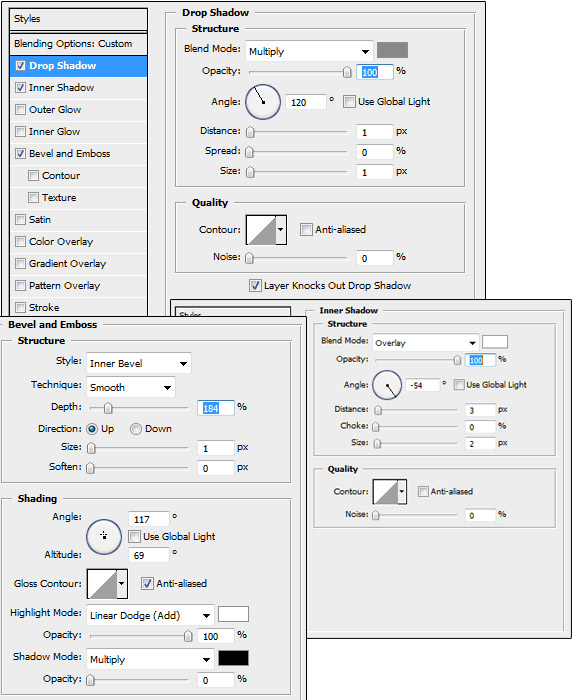The image size is (580, 700).
Task: Check Anti-aliased in Inner Shadow quality
Action: point(423,492)
